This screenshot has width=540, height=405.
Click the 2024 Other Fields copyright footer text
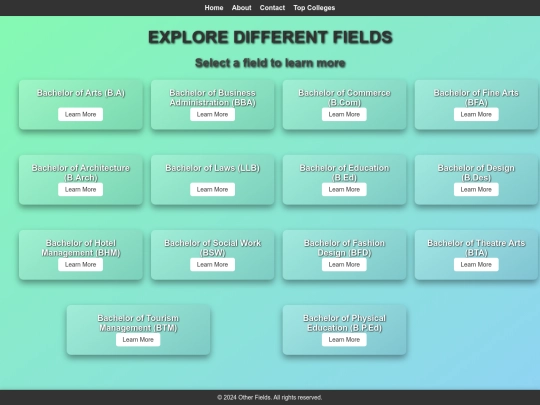pos(270,397)
